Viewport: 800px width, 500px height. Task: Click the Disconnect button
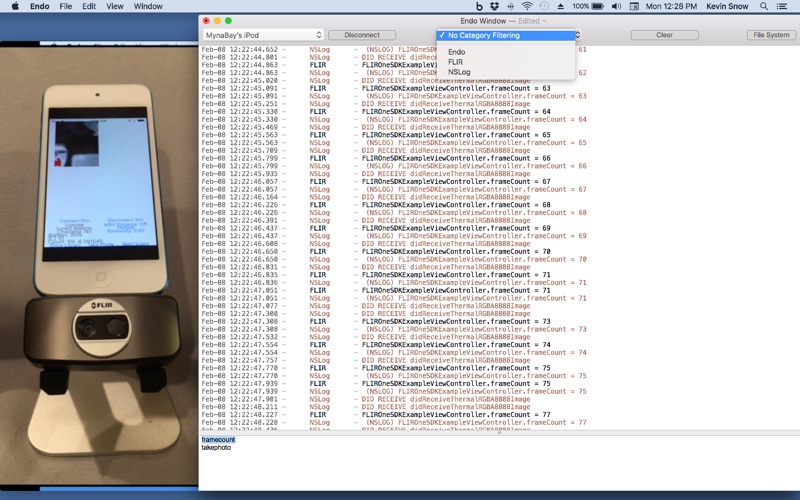tap(362, 35)
